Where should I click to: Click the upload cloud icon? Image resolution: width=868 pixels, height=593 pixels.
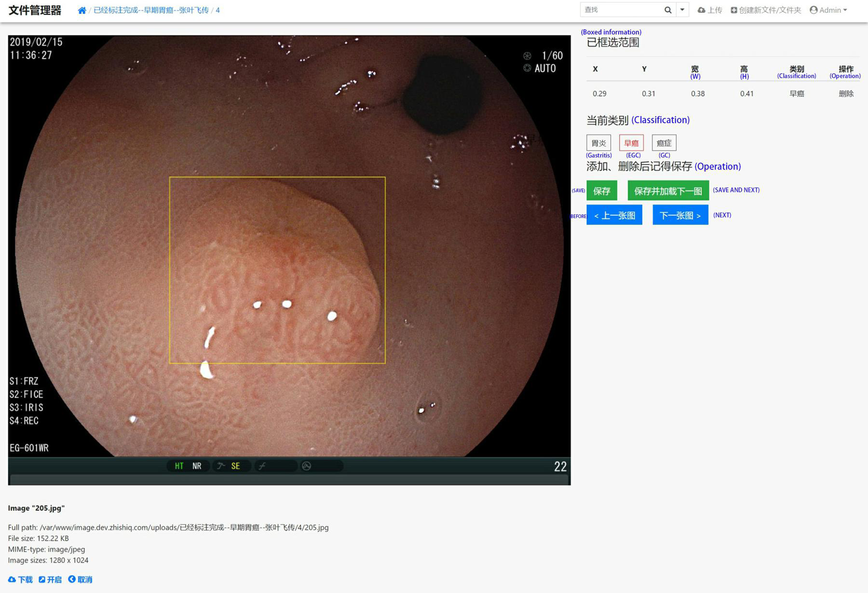[701, 10]
